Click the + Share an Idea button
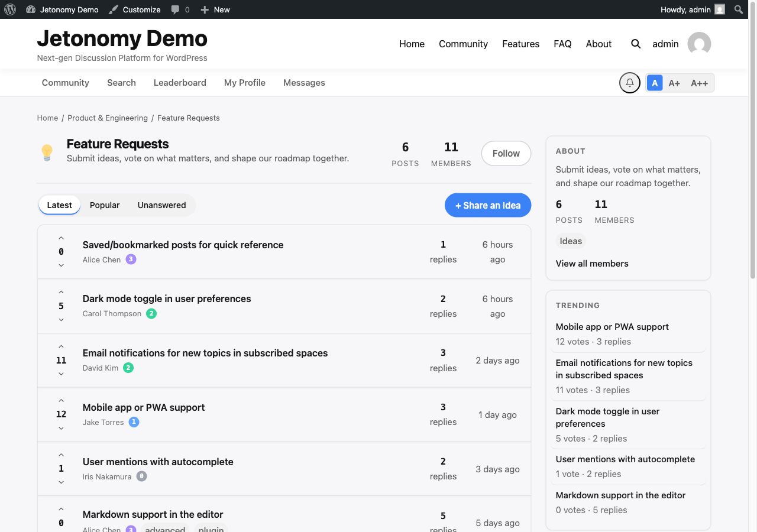Viewport: 757px width, 532px height. click(x=488, y=205)
